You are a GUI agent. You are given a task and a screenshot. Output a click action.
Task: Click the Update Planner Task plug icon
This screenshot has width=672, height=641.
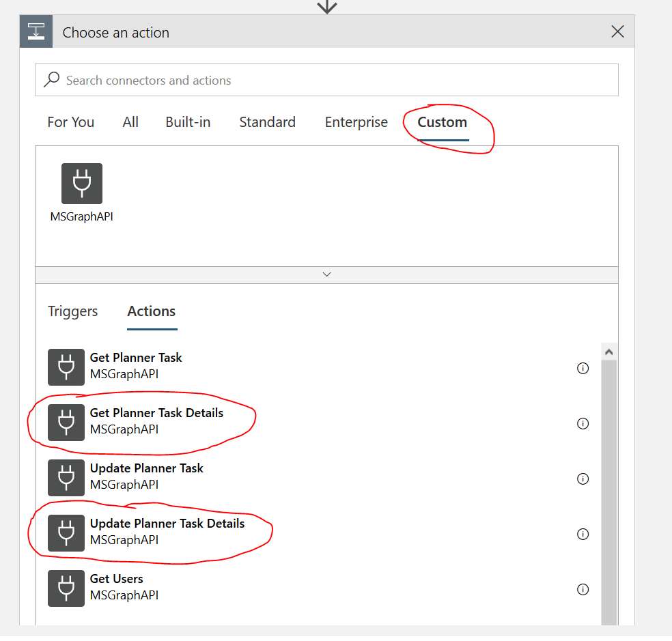pyautogui.click(x=66, y=478)
